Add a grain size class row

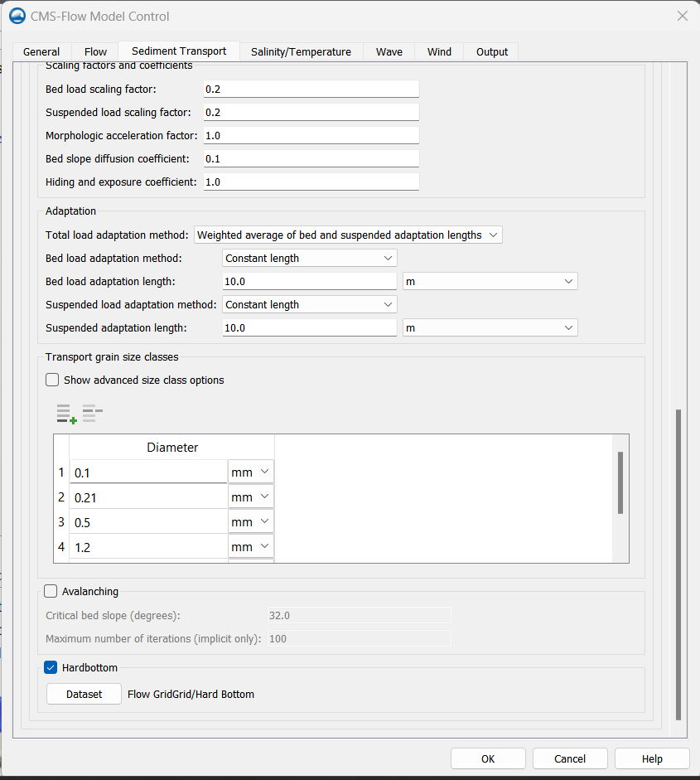click(x=66, y=414)
